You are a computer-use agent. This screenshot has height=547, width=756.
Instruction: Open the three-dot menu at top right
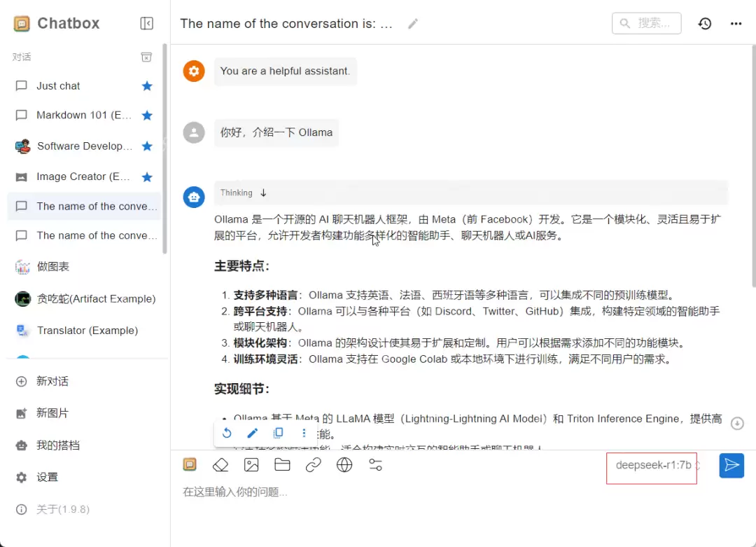[736, 23]
